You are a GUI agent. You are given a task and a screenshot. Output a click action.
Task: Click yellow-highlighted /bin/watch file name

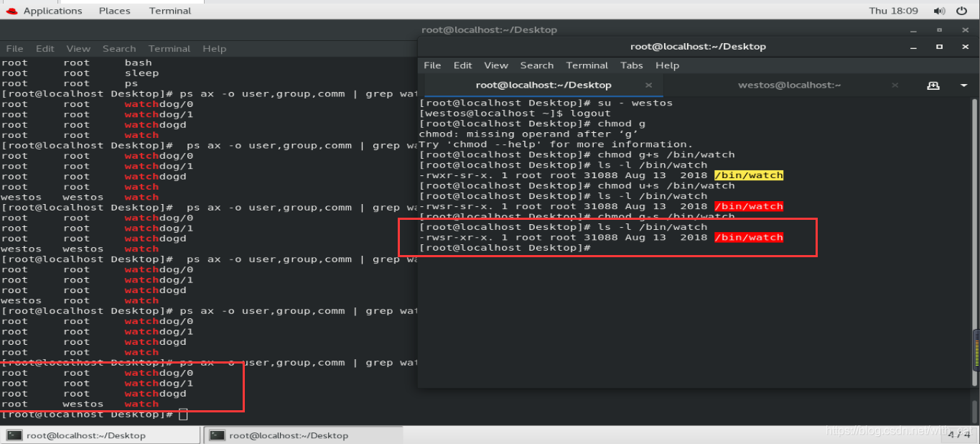(x=749, y=175)
